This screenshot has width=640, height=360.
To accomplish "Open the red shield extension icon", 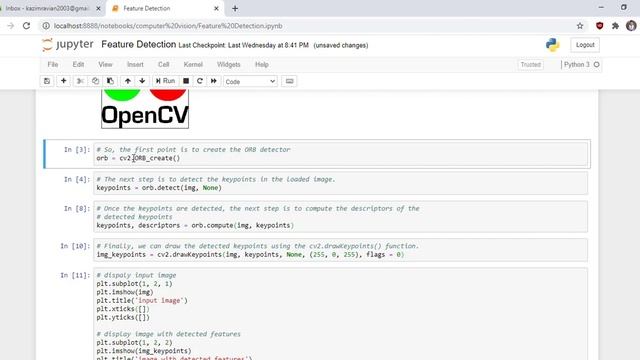I will pyautogui.click(x=599, y=26).
